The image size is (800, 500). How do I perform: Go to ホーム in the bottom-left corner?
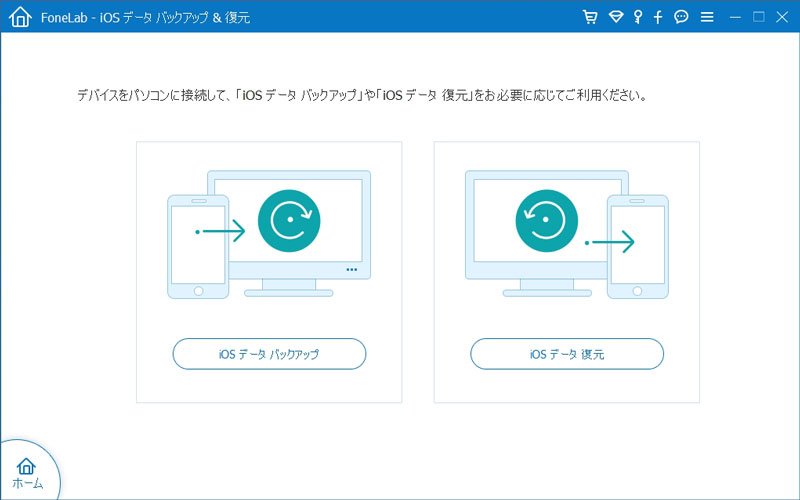click(x=27, y=473)
